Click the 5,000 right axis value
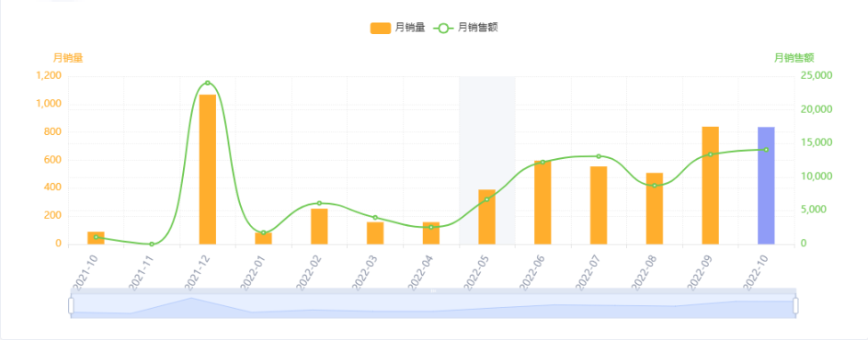This screenshot has height=340, width=868. point(814,210)
